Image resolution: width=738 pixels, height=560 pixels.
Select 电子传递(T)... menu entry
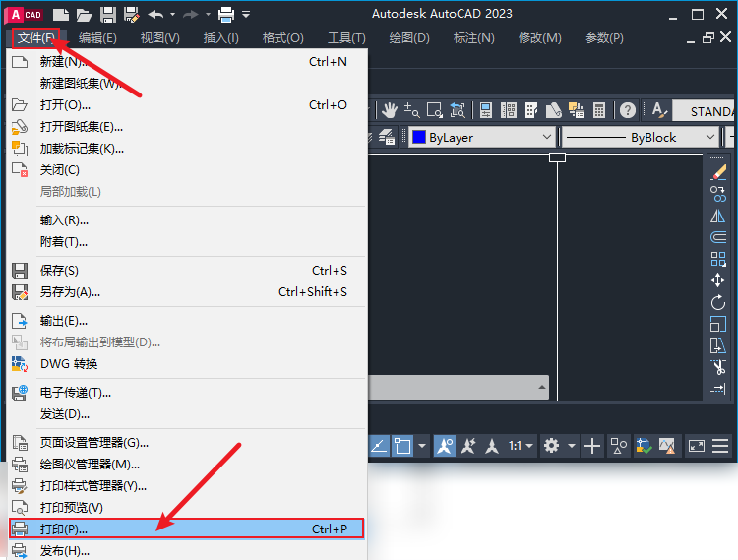tap(186, 393)
